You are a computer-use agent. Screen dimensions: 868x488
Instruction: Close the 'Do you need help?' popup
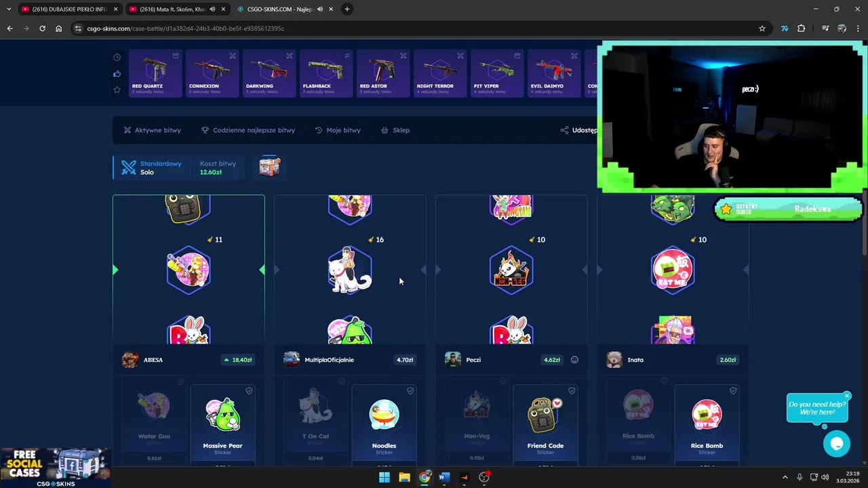tap(847, 396)
